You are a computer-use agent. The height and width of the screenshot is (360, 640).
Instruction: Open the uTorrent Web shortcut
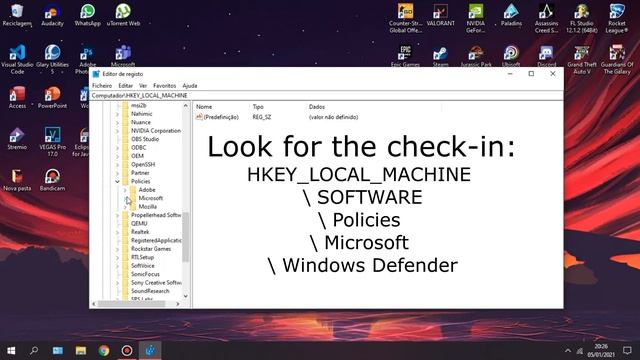click(x=123, y=15)
